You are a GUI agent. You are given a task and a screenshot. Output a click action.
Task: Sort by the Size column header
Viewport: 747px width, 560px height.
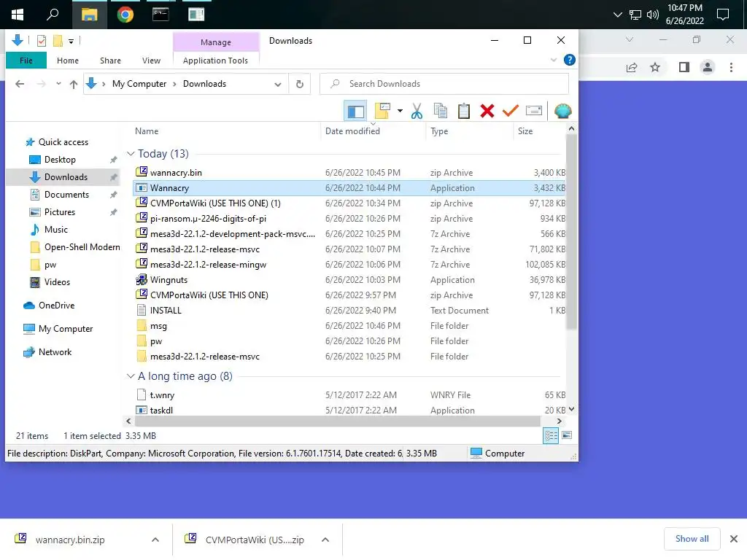(525, 131)
